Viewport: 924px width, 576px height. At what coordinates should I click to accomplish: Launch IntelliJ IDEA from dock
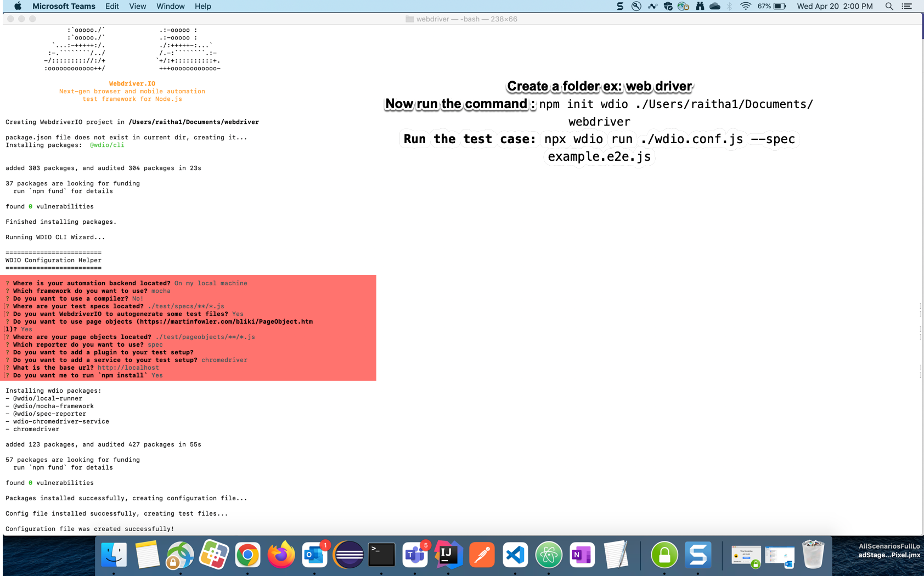(448, 555)
